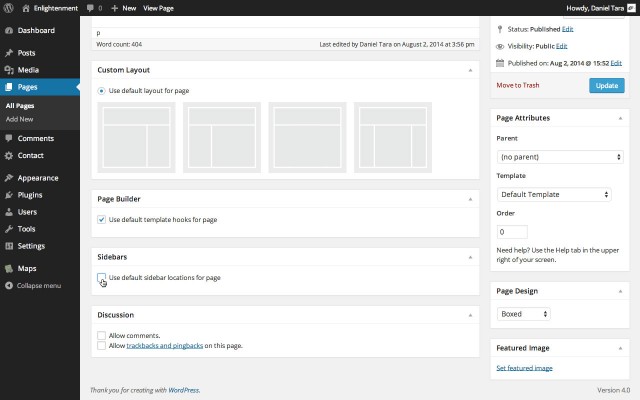Open the Plugins section
The width and height of the screenshot is (640, 400).
coord(31,195)
